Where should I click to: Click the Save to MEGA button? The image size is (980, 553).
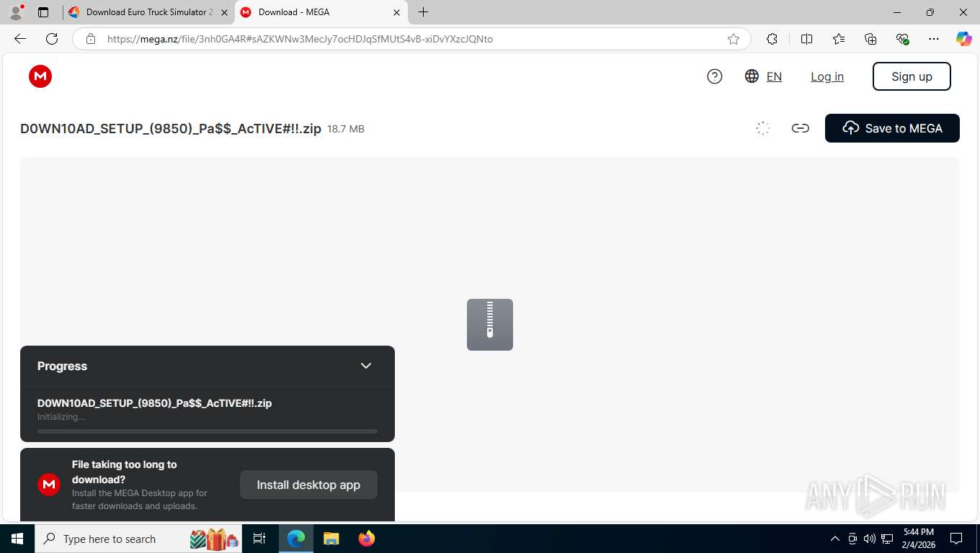click(x=892, y=128)
